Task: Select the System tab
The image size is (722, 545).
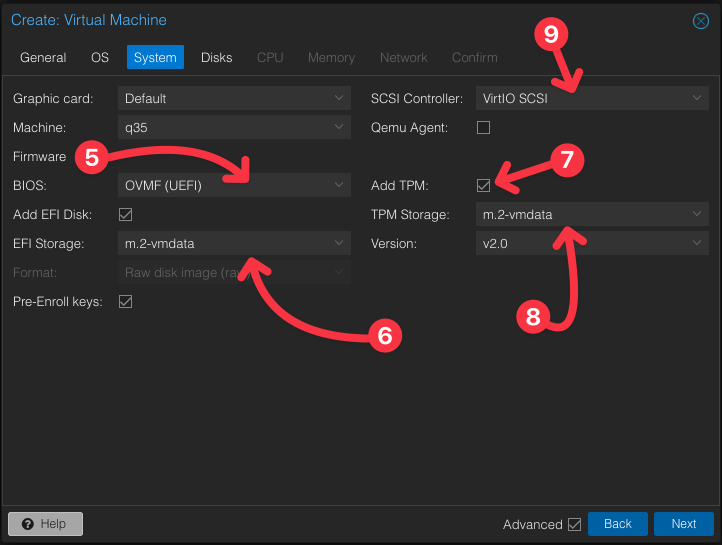Action: tap(155, 57)
